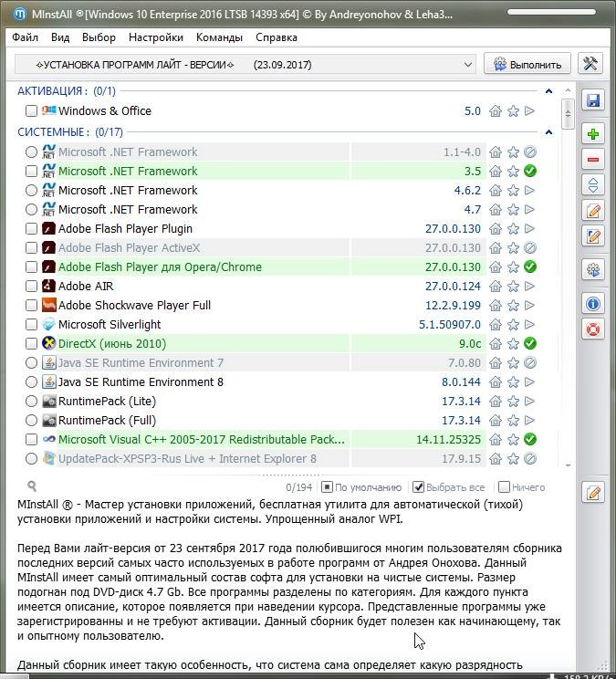Viewport: 616px width, 679px height.
Task: Click home icon for Adobe Shockwave Player Full
Action: click(496, 306)
